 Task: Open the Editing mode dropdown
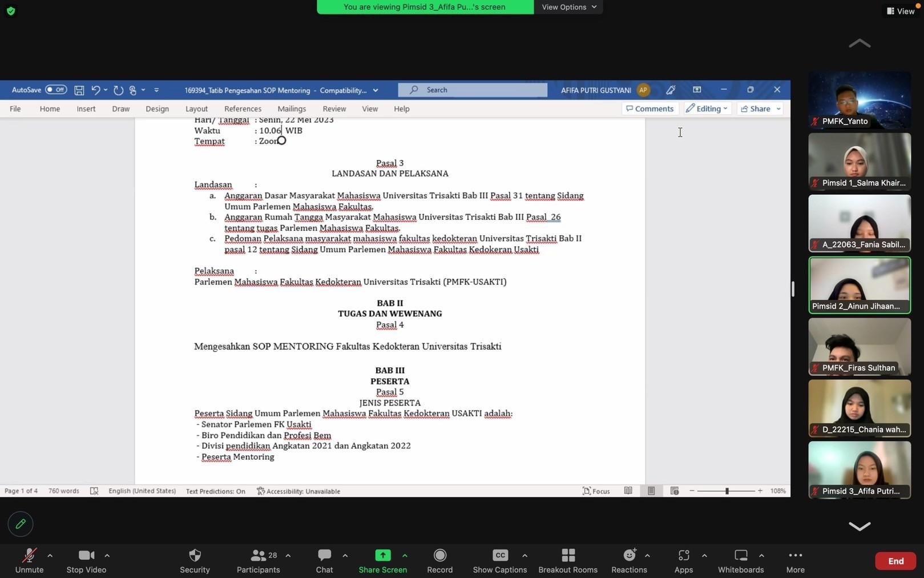[707, 109]
